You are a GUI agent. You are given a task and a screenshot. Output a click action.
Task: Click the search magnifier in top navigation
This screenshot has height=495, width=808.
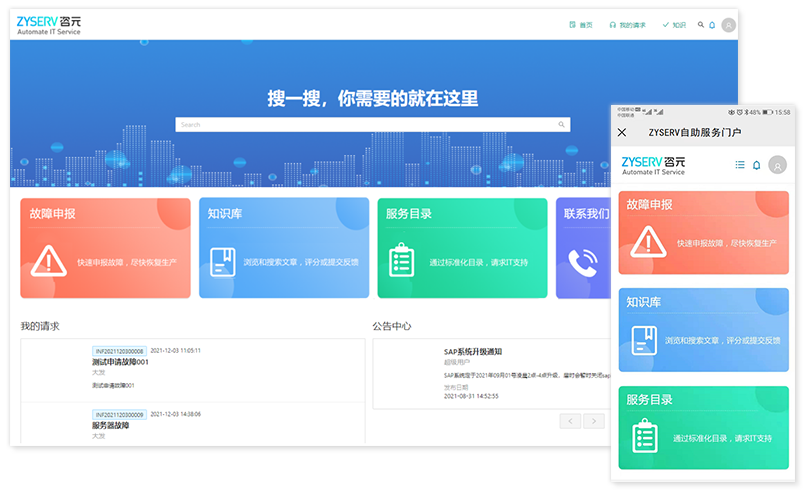701,25
